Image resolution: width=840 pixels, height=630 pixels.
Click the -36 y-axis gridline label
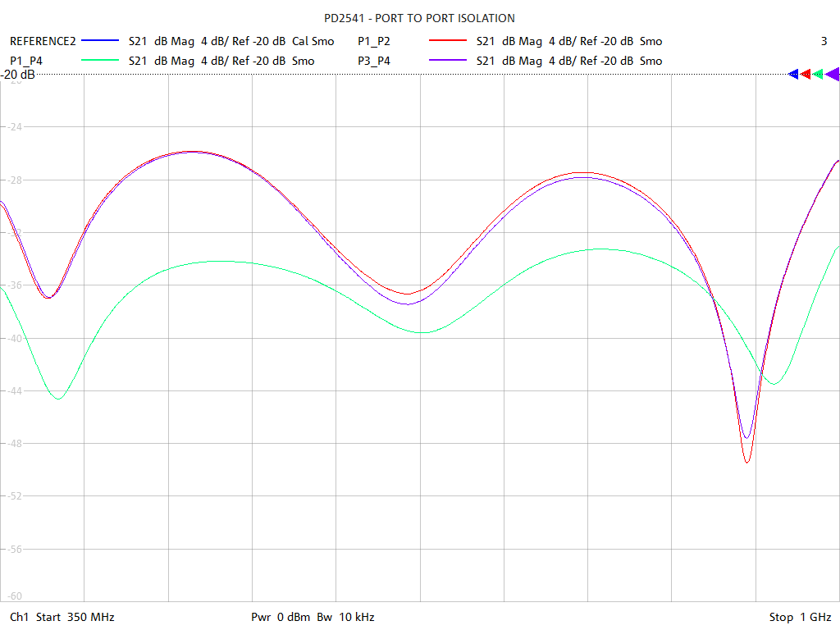(x=13, y=285)
